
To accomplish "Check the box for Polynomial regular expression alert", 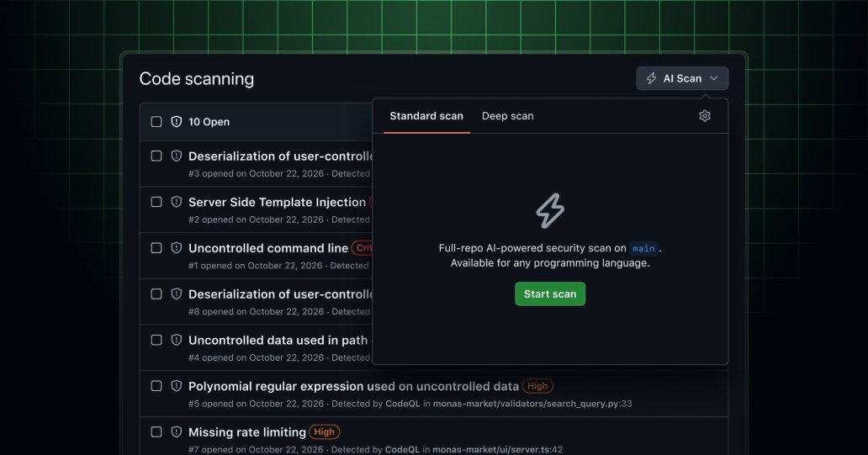I will (156, 386).
